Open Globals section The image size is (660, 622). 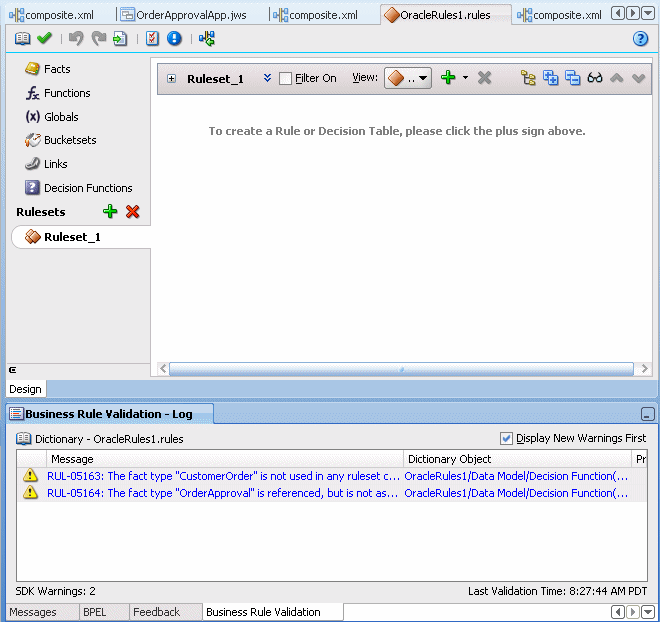tap(52, 117)
